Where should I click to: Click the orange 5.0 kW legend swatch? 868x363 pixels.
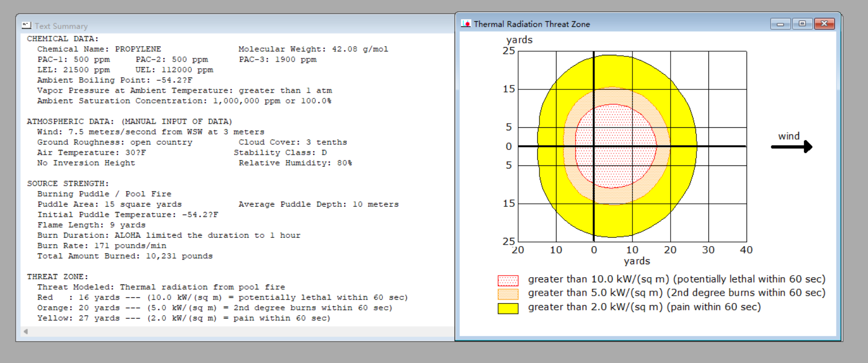pyautogui.click(x=508, y=294)
